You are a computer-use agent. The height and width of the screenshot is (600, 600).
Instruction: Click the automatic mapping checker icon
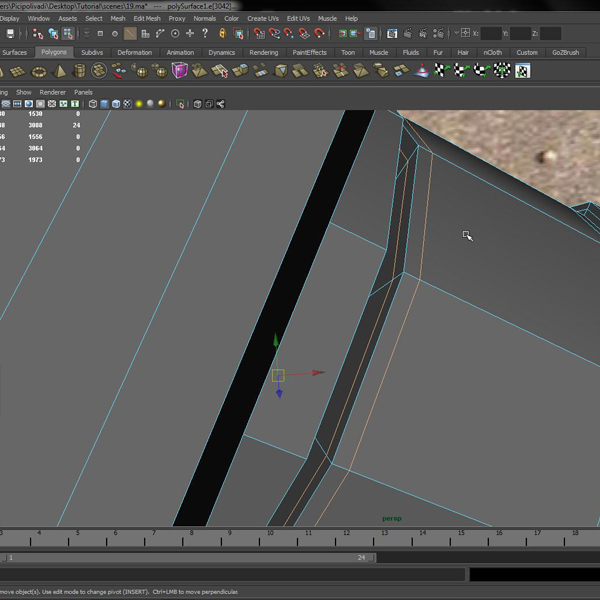pyautogui.click(x=502, y=71)
